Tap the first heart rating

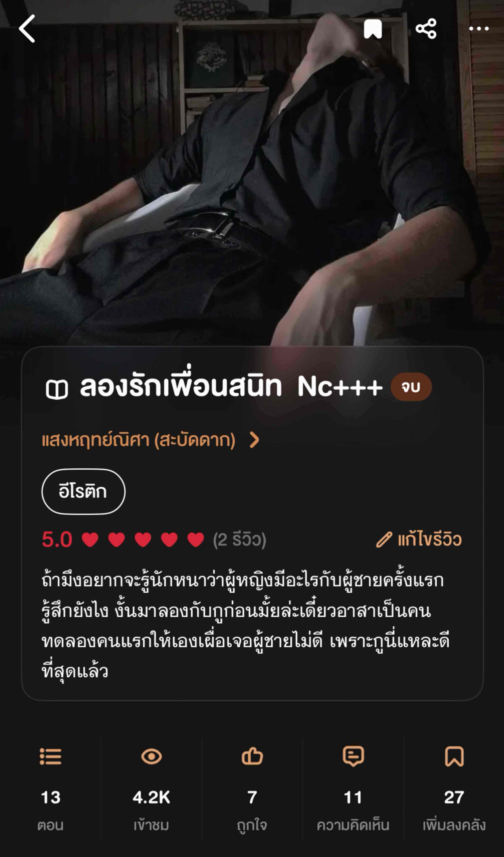click(90, 540)
